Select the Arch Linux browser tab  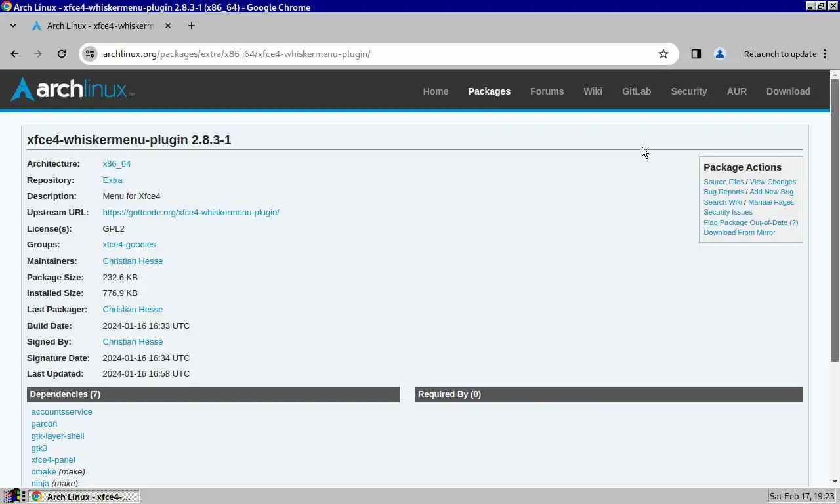click(x=102, y=26)
